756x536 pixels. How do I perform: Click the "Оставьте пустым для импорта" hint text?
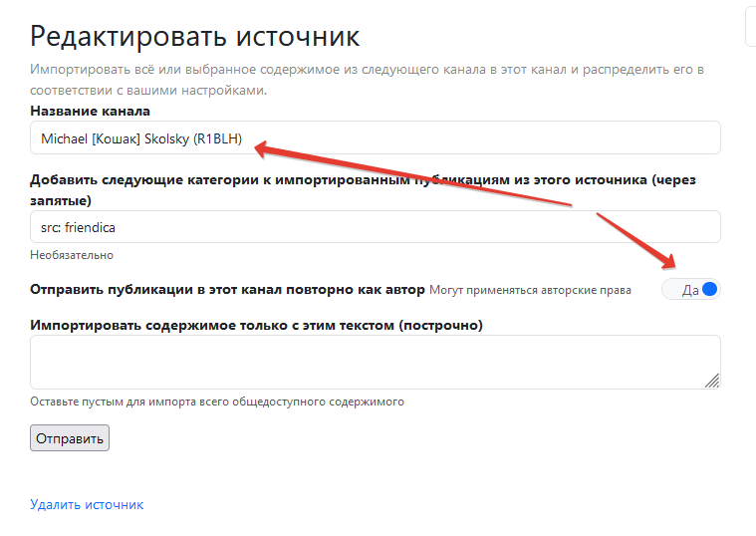point(217,402)
